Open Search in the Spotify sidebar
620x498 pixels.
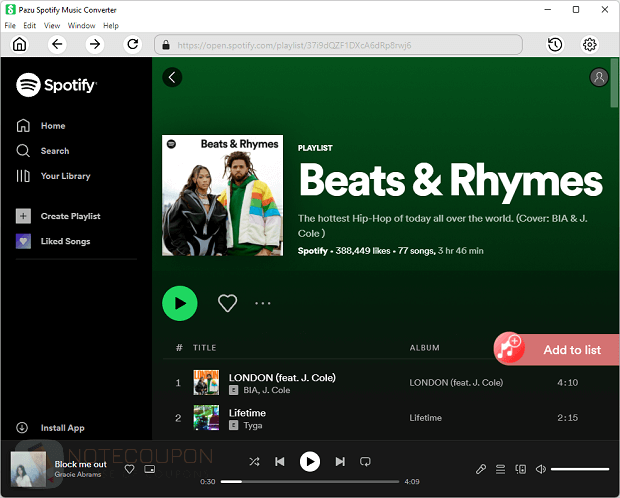(43, 151)
